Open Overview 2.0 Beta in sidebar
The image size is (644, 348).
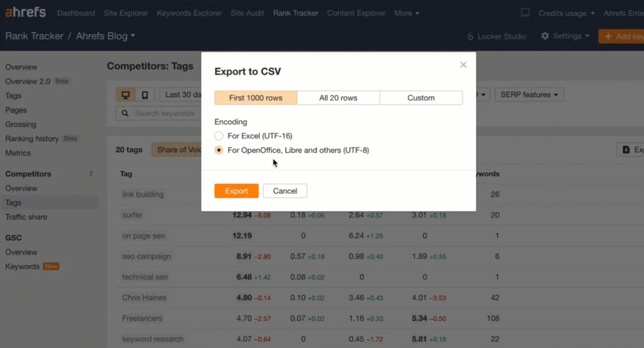tap(37, 81)
